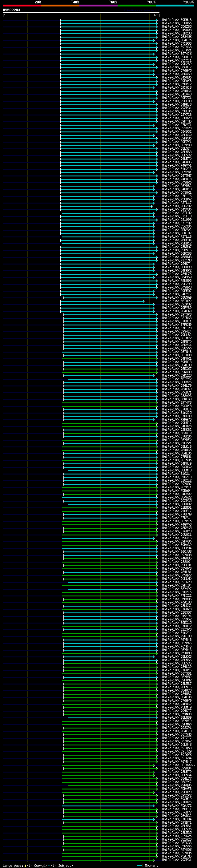Choose the UniRef100_A7QJD4 entry

coord(177,819)
